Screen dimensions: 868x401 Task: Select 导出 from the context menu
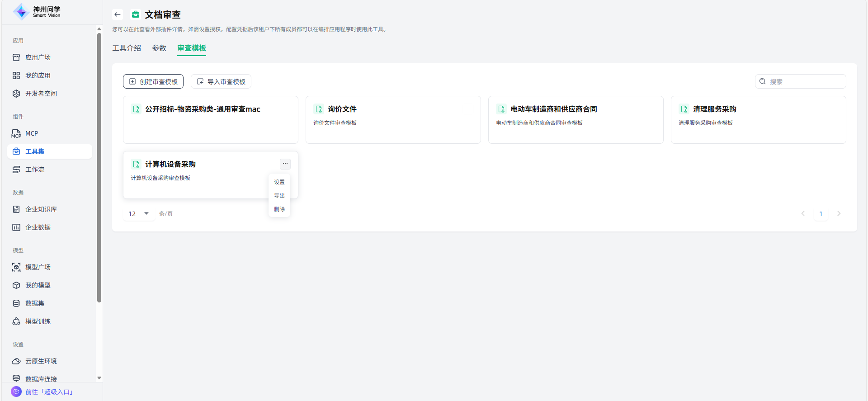click(x=279, y=196)
